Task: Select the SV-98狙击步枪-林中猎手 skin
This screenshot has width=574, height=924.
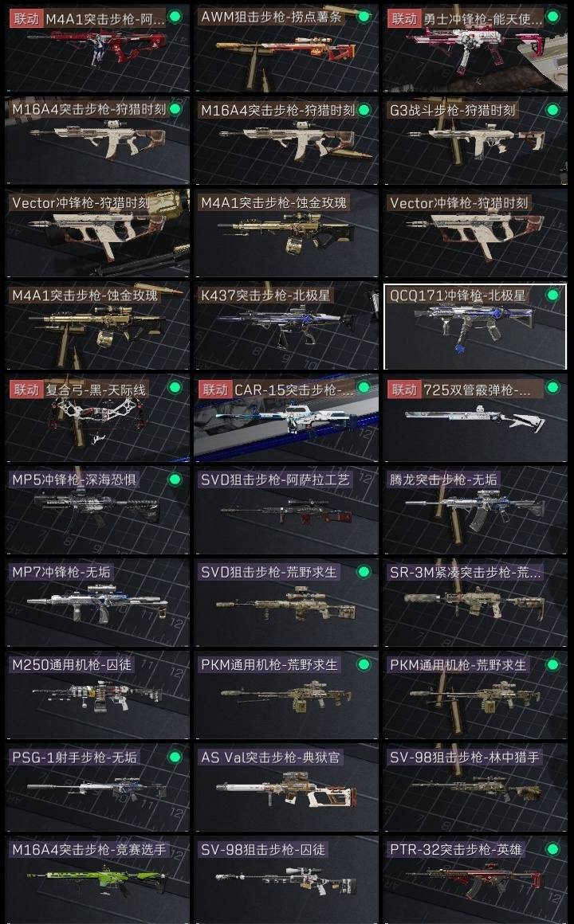Action: tap(475, 788)
